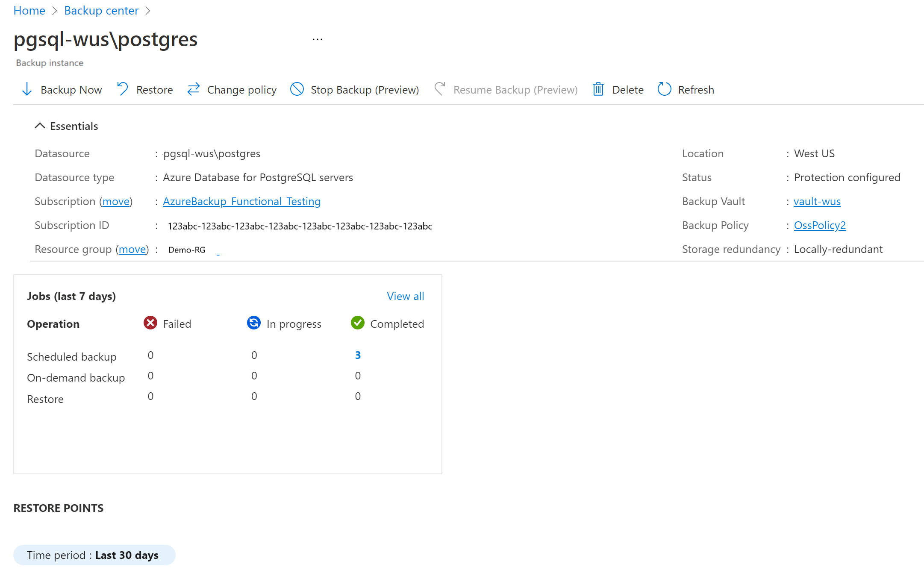Click the Delete icon
This screenshot has width=924, height=576.
point(598,90)
